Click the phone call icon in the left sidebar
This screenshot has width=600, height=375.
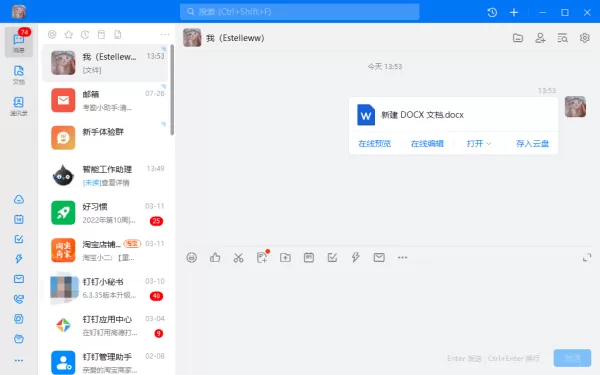(x=19, y=299)
